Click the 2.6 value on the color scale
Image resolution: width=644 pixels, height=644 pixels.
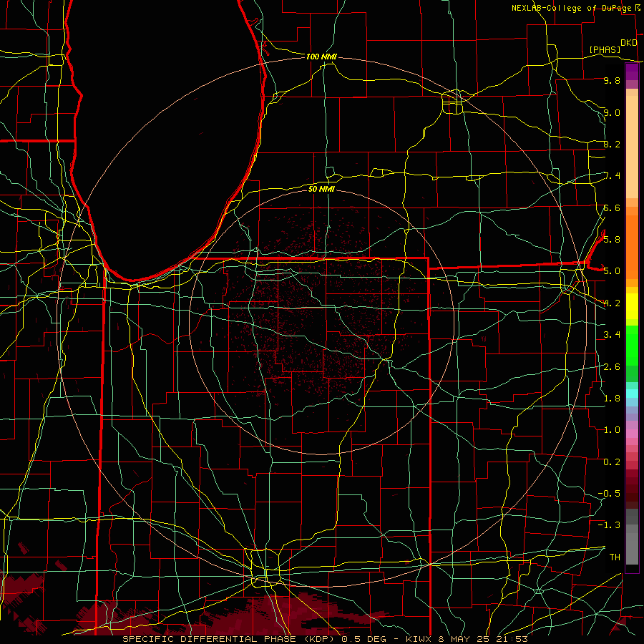[x=612, y=366]
